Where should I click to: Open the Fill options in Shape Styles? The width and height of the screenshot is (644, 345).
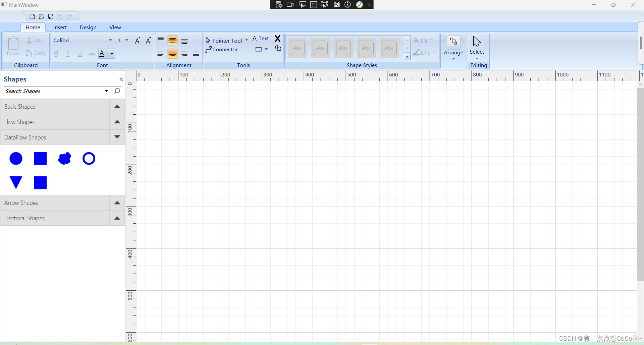point(423,41)
